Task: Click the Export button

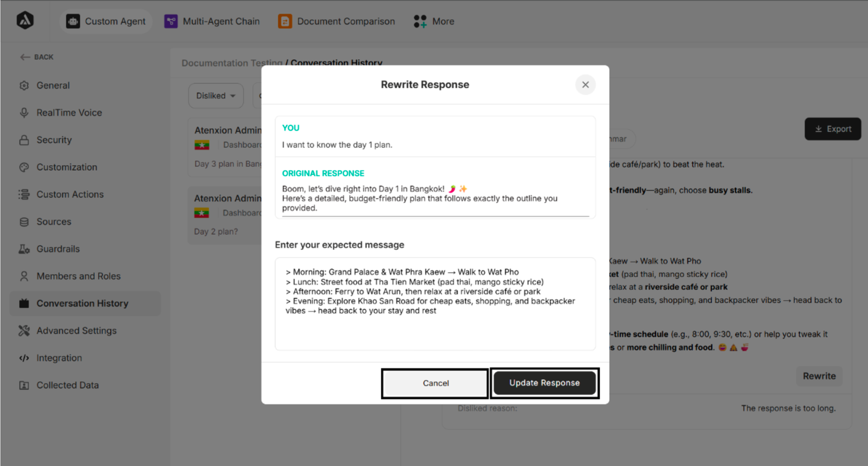Action: (832, 129)
